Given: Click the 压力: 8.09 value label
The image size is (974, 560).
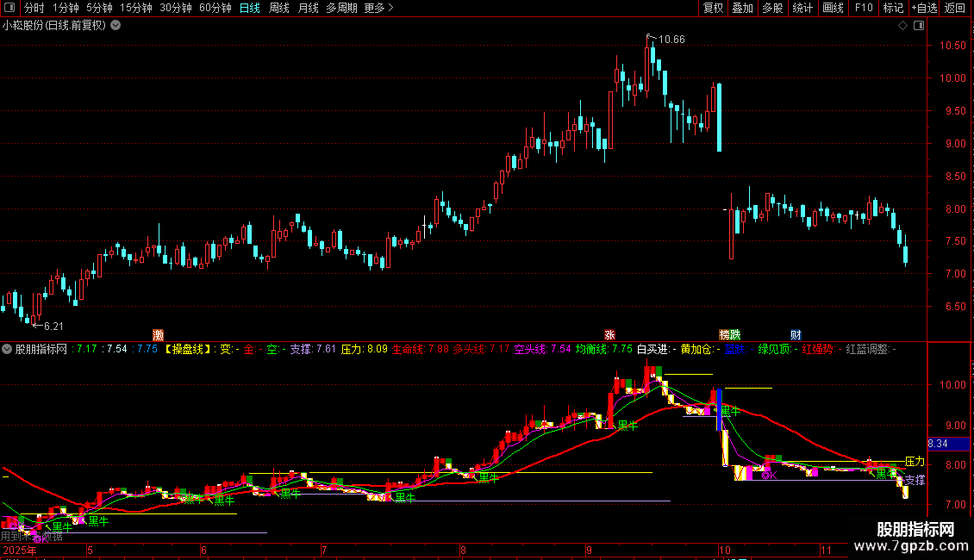Looking at the screenshot, I should (x=364, y=350).
